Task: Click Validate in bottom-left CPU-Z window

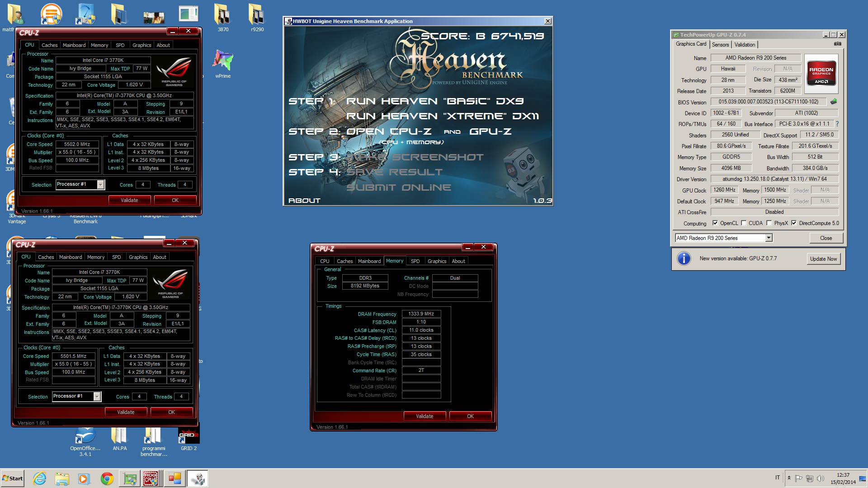Action: click(x=126, y=412)
